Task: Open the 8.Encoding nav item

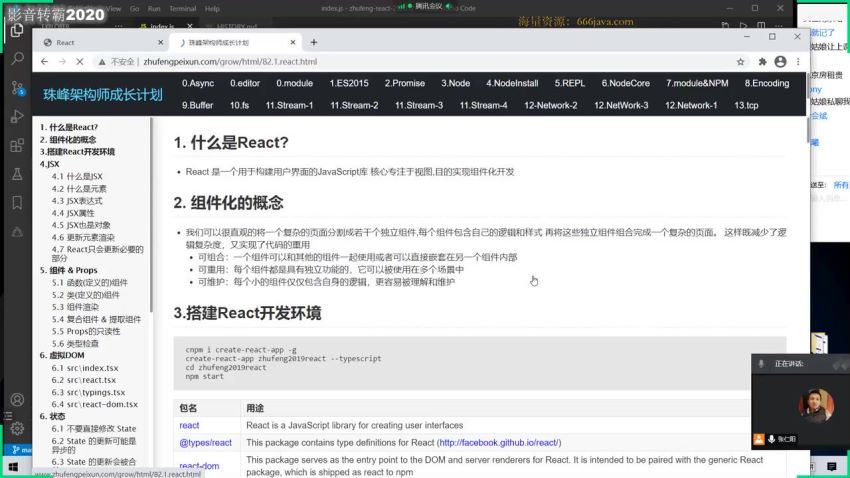Action: [x=767, y=83]
